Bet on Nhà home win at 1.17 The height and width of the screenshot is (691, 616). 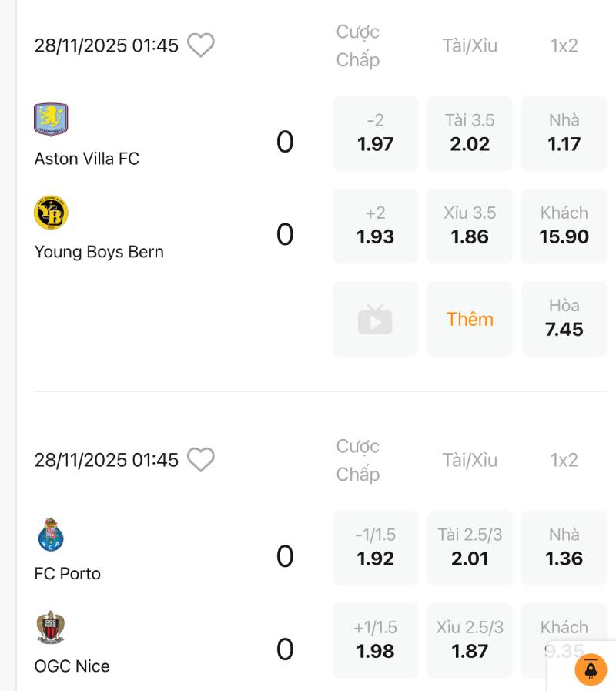point(564,134)
